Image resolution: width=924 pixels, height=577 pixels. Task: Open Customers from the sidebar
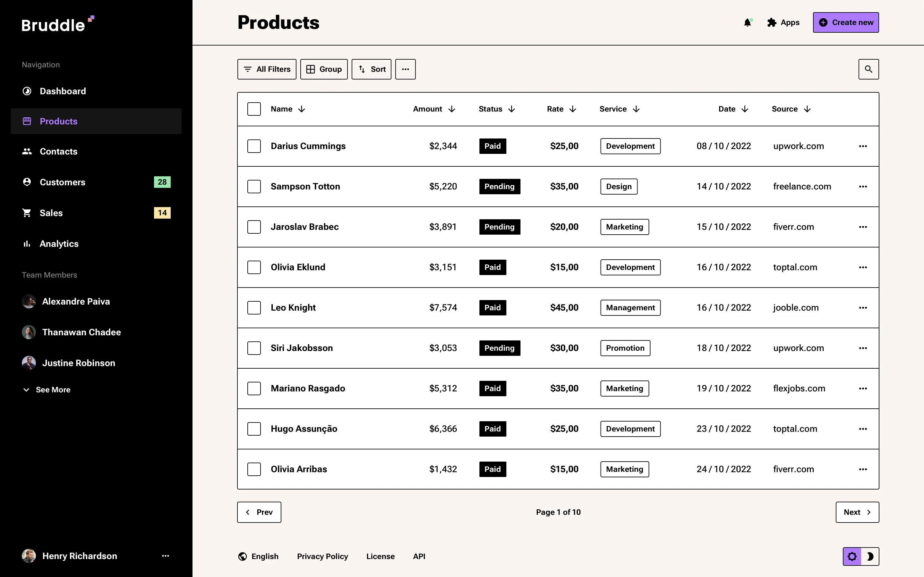[x=63, y=182]
